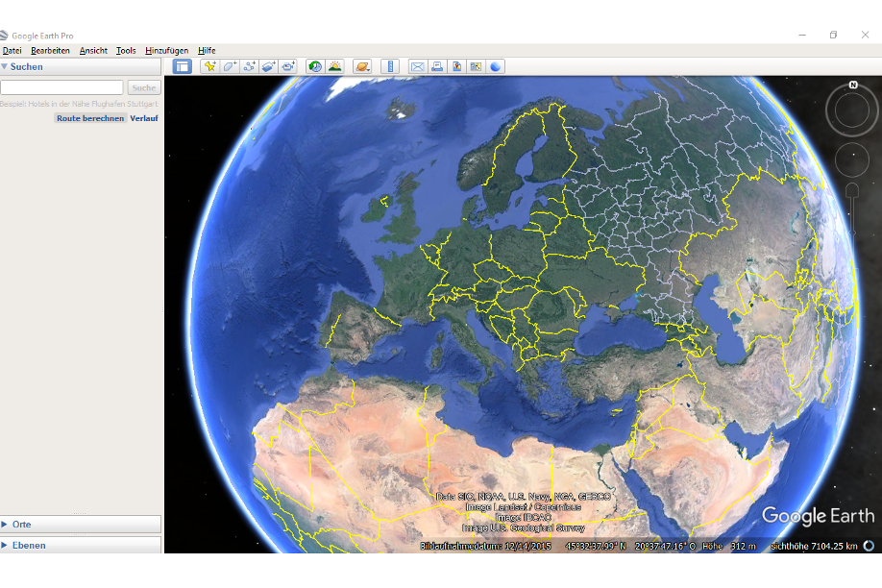The image size is (882, 588).
Task: Expand the Ebenen panel
Action: (8, 544)
